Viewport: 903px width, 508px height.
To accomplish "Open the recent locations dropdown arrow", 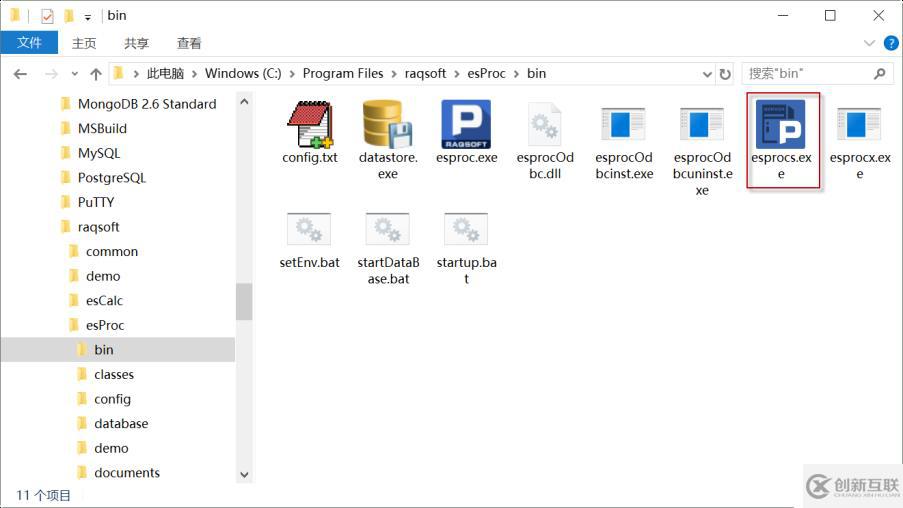I will coord(74,74).
